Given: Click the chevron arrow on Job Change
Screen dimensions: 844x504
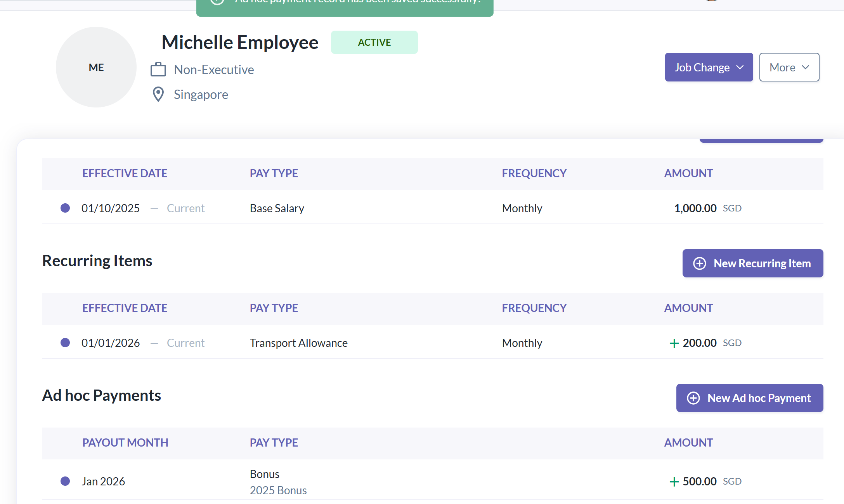Looking at the screenshot, I should tap(740, 68).
